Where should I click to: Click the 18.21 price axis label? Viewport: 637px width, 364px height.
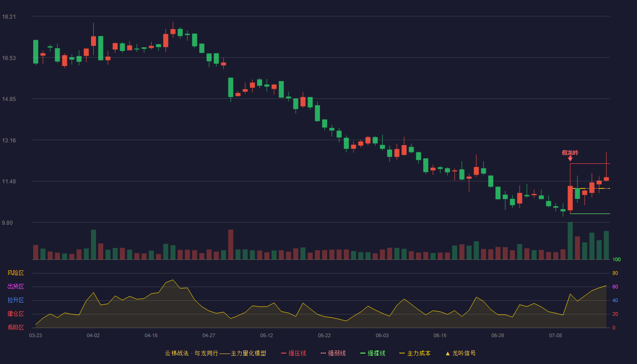pos(9,17)
